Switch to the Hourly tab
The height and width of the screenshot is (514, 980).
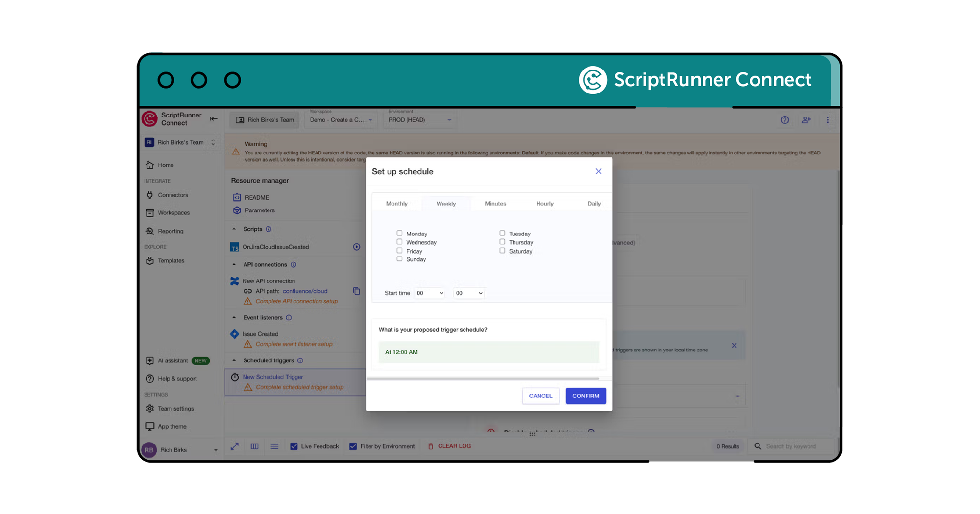pyautogui.click(x=545, y=204)
